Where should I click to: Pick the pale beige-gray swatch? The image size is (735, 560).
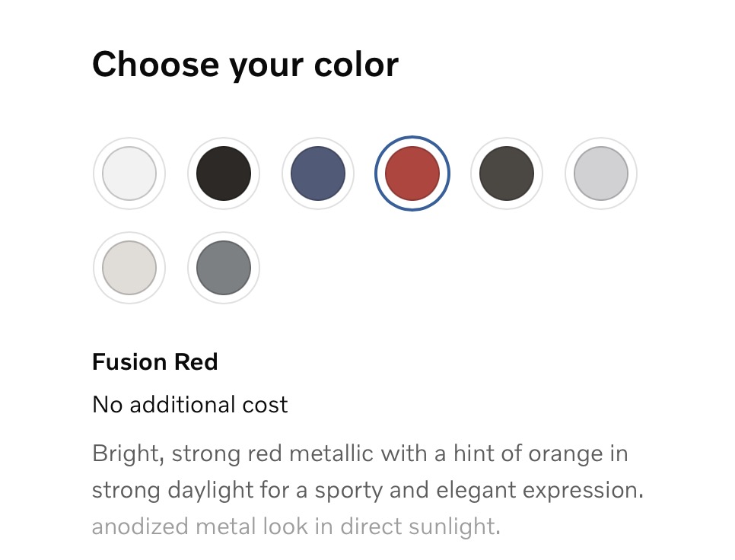pyautogui.click(x=129, y=268)
